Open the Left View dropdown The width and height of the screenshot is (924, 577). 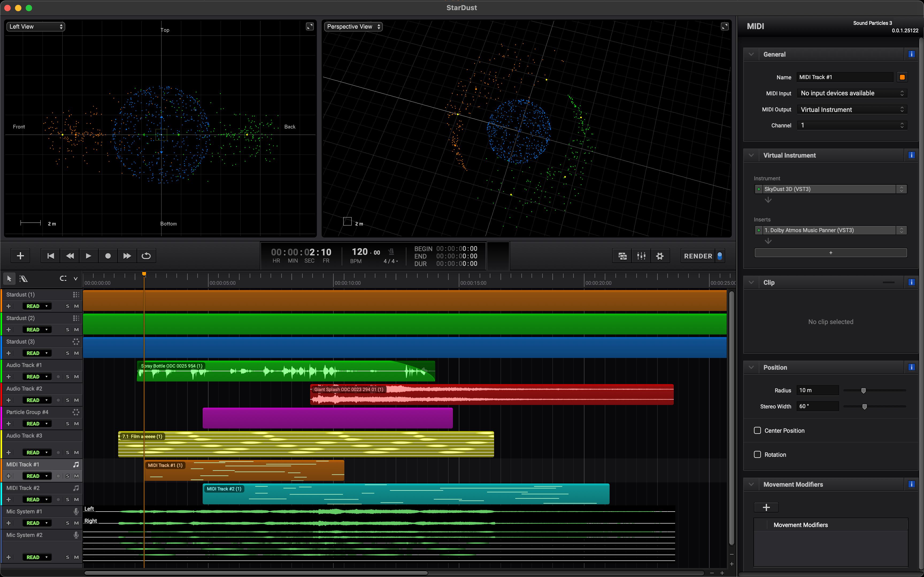[x=36, y=27]
